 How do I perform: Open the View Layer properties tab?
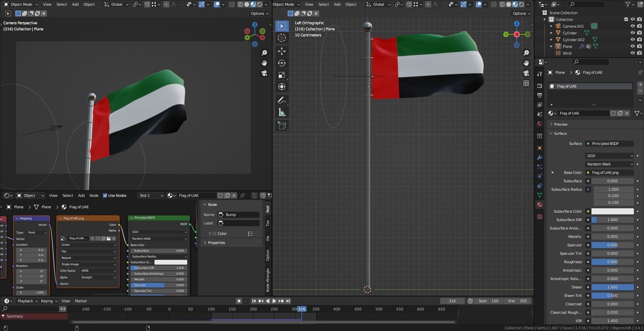point(540,105)
